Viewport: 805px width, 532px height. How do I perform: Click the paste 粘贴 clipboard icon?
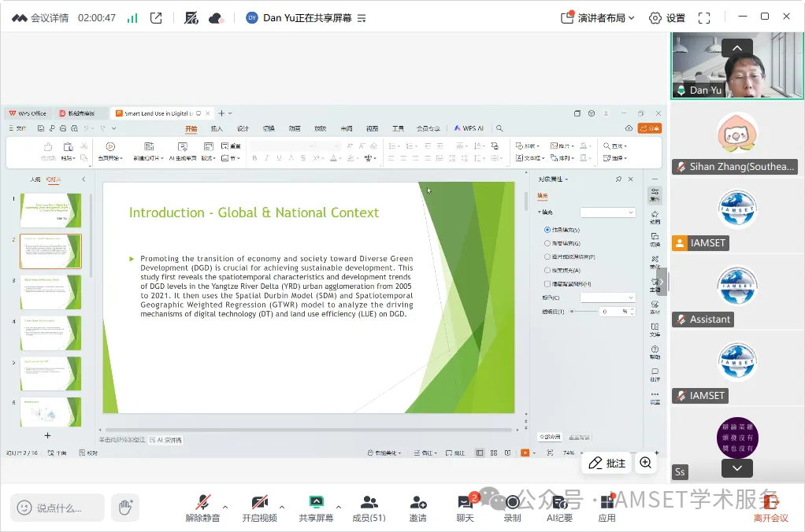click(69, 146)
